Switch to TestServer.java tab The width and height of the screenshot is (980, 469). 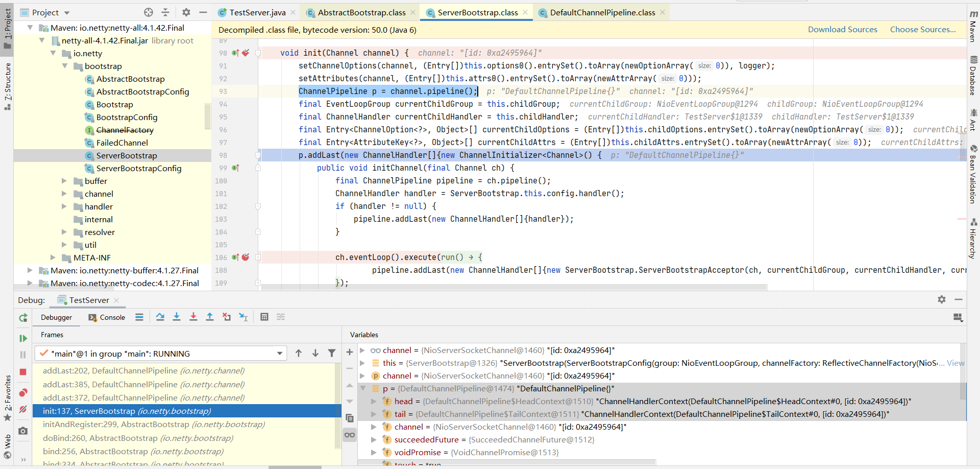[x=257, y=12]
